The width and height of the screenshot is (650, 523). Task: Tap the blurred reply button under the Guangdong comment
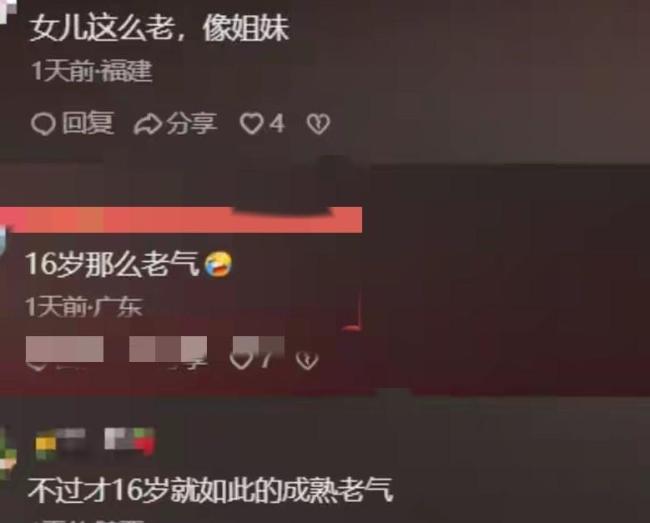coord(65,350)
